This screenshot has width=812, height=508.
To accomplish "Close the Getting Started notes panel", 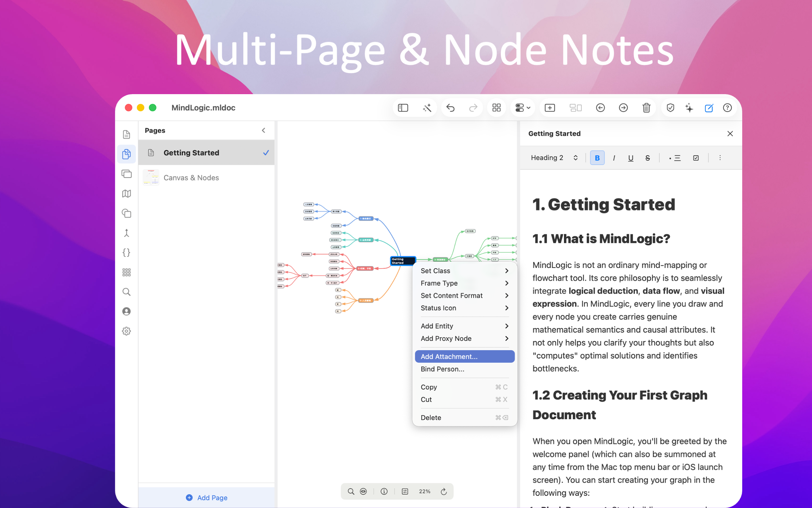I will (x=730, y=134).
